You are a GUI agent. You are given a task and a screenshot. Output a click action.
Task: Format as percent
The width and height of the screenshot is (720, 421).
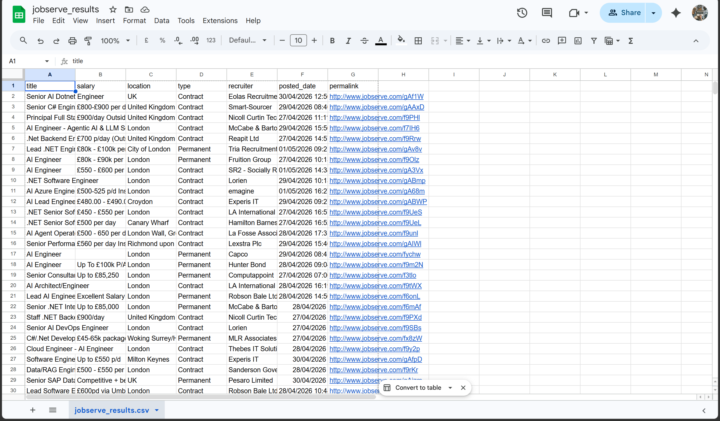(162, 41)
